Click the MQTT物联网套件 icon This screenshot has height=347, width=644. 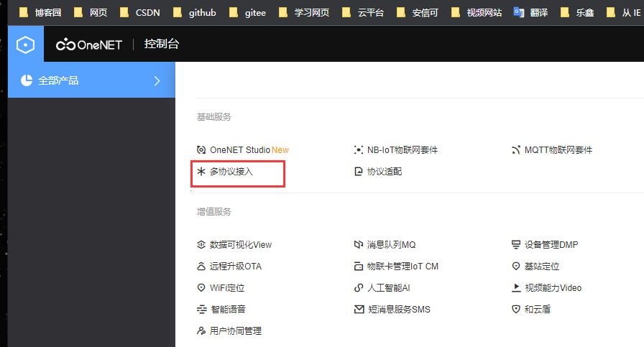pyautogui.click(x=516, y=150)
